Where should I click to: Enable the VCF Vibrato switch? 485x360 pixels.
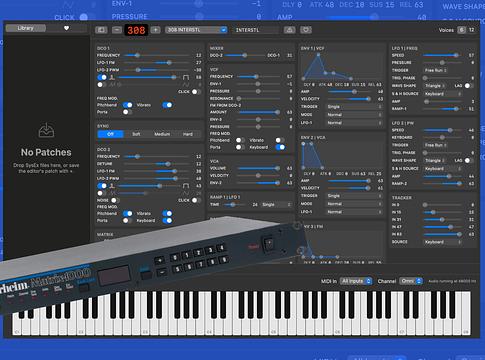pos(280,140)
